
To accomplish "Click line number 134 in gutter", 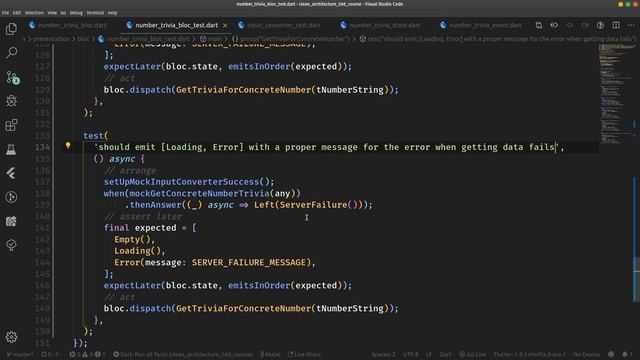I will pos(42,147).
